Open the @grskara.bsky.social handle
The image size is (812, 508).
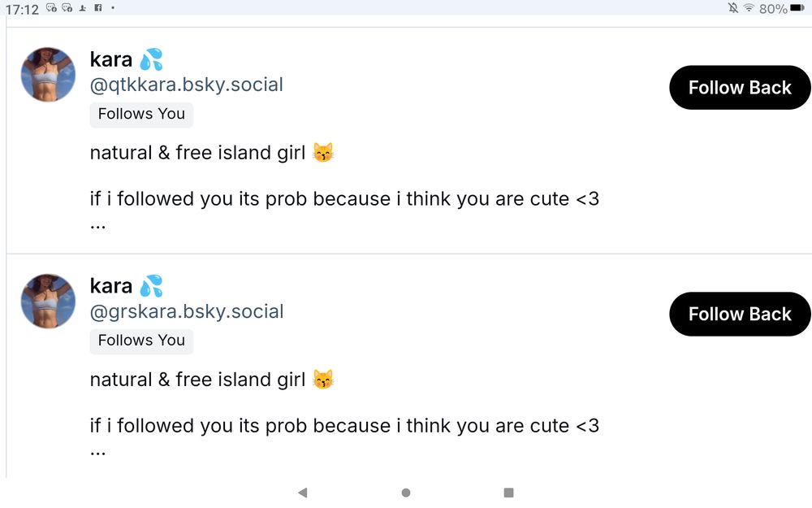[x=187, y=311]
